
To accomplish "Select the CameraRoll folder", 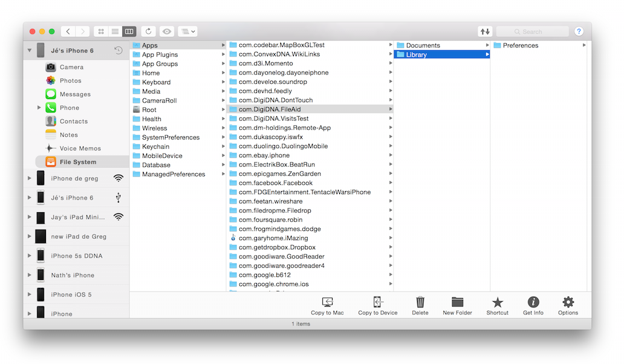I will tap(178, 100).
